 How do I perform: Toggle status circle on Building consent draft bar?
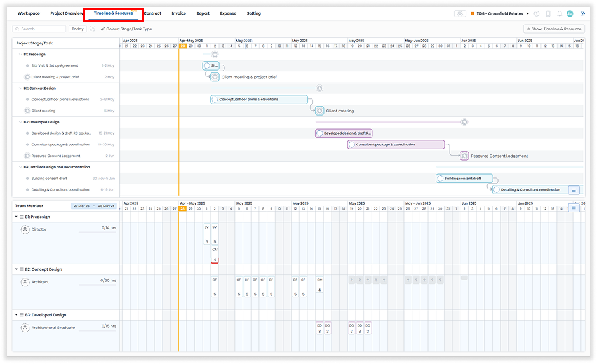pos(440,179)
